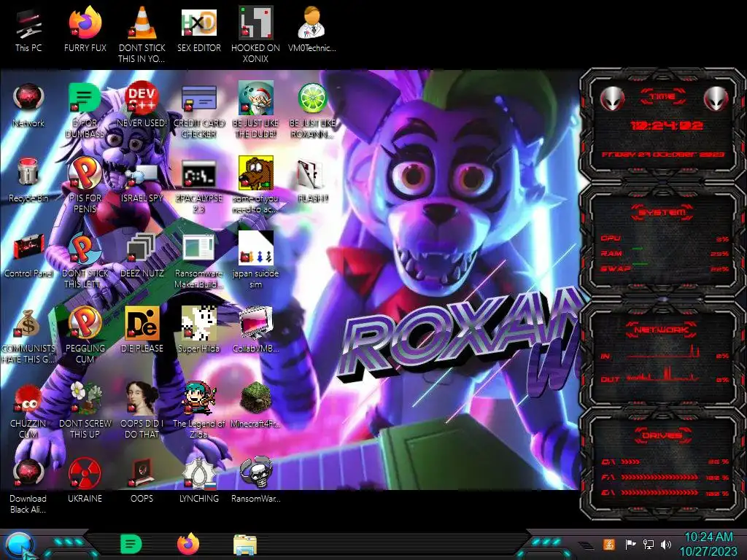Viewport: 747px width, 560px height.
Task: Launch the lime-slice BE JUST LIKE ROXANN... icon
Action: pos(312,111)
